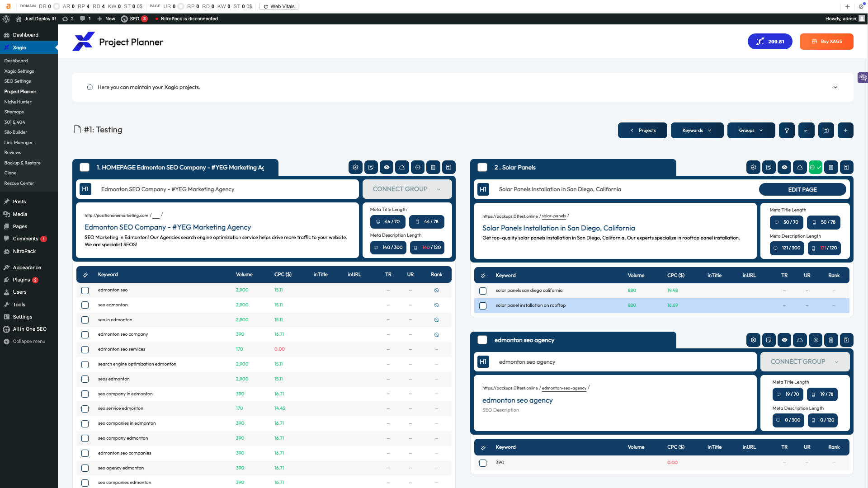The width and height of the screenshot is (868, 488).
Task: Check the 'edmonton seo services' keyword row
Action: click(85, 349)
